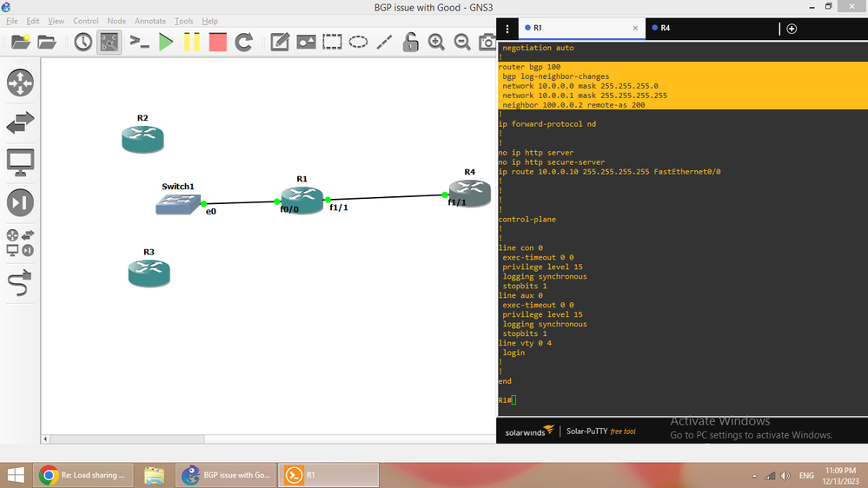The width and height of the screenshot is (868, 488).
Task: Add a new Solar-PuTTY session tab
Action: pos(792,28)
